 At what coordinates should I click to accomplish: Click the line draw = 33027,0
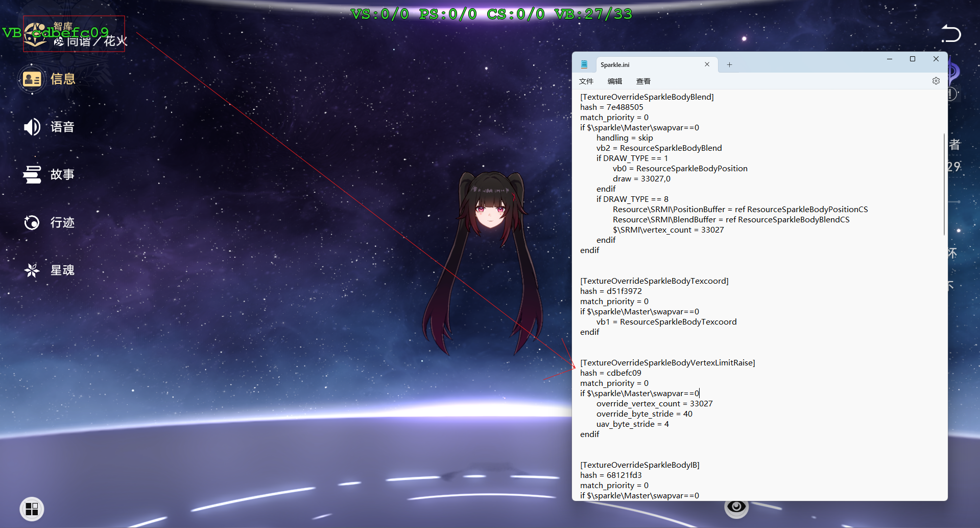[x=642, y=179]
